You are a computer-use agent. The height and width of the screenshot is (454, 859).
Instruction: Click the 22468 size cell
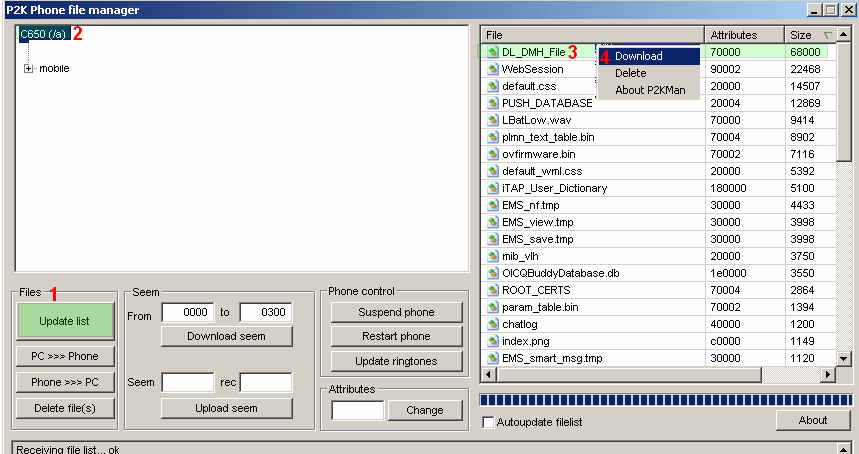pos(805,69)
